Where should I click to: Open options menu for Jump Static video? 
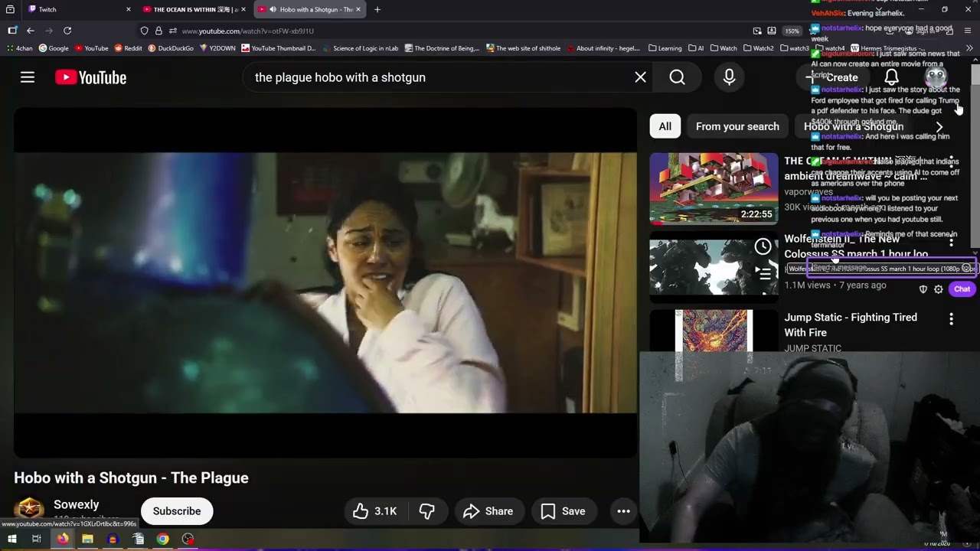click(x=951, y=319)
